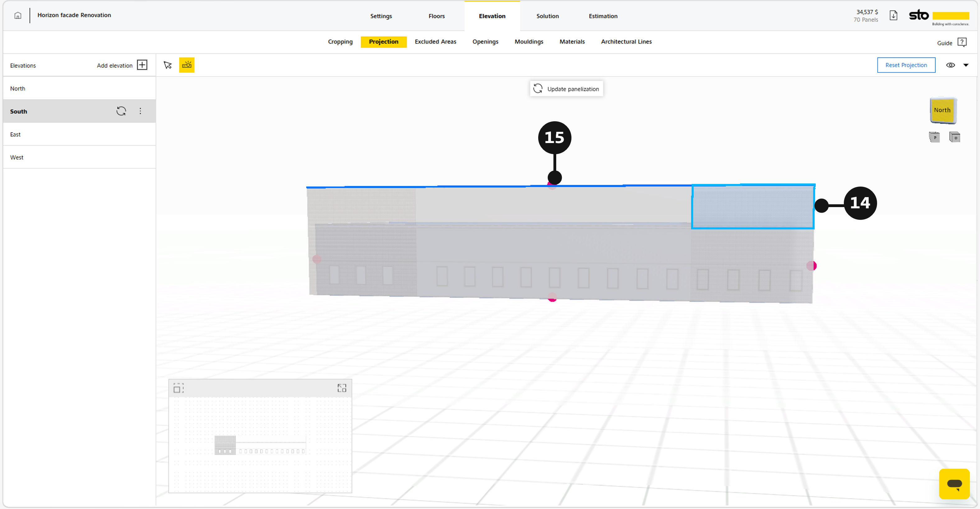Switch to orthographic camera cube
This screenshot has height=509, width=980.
point(955,137)
